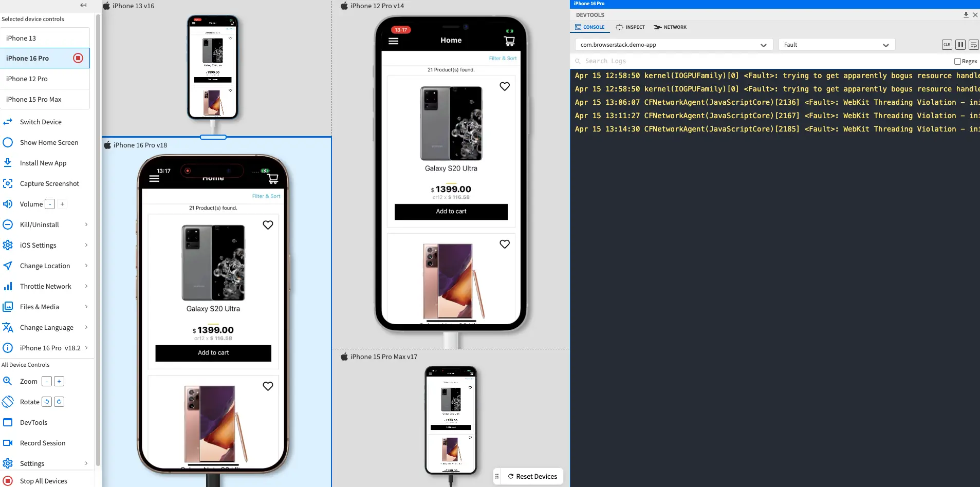980x487 pixels.
Task: Stop the iPhone 16 Pro session icon
Action: [78, 58]
